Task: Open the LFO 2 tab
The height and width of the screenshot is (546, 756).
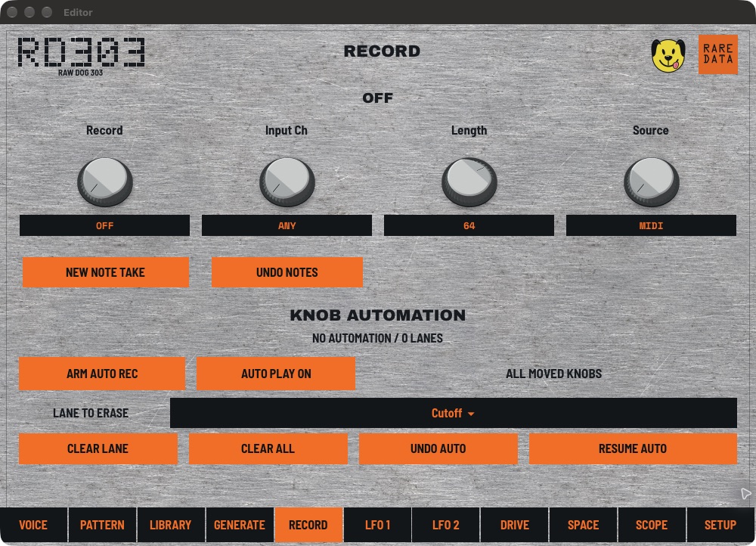Action: (x=446, y=525)
